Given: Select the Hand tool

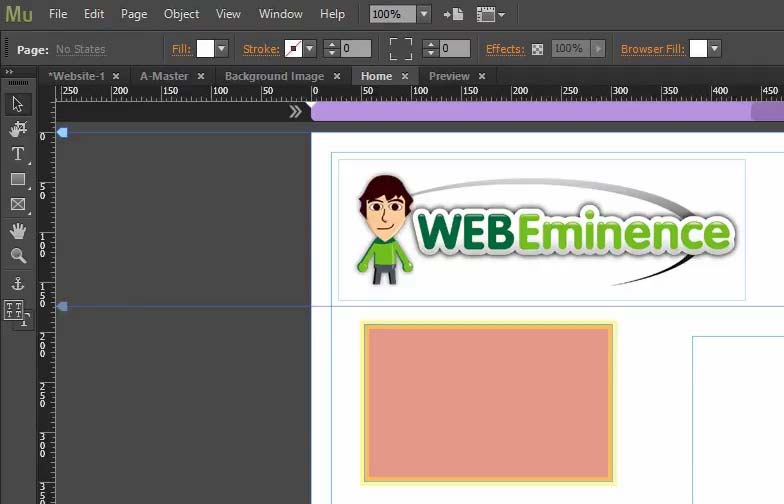Looking at the screenshot, I should click(18, 231).
